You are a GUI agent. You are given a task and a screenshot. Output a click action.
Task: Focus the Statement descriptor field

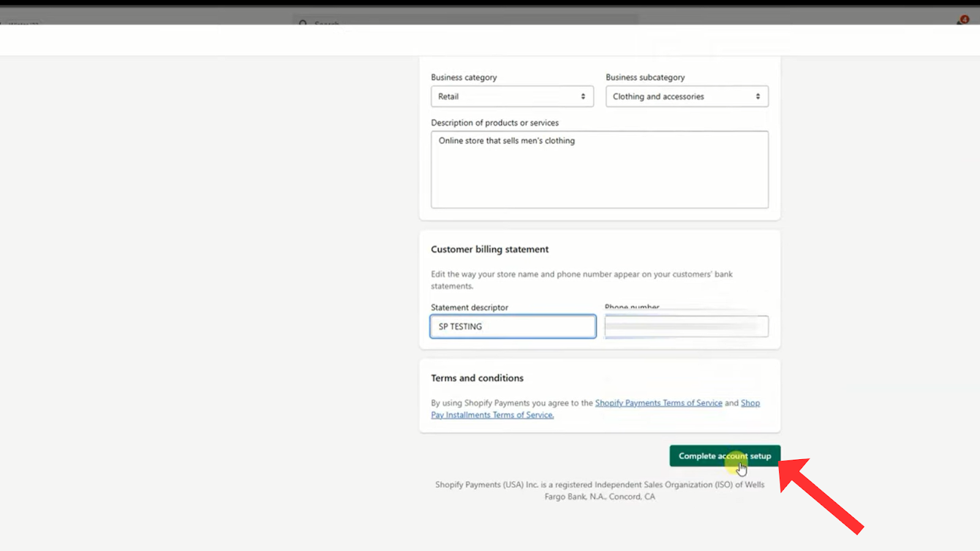[x=513, y=326]
